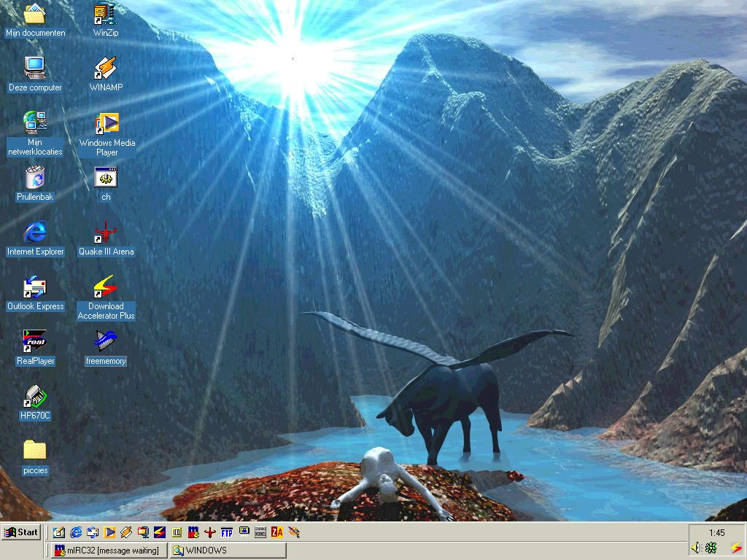Open the ICQ flower tray icon
The height and width of the screenshot is (560, 747).
pyautogui.click(x=711, y=548)
